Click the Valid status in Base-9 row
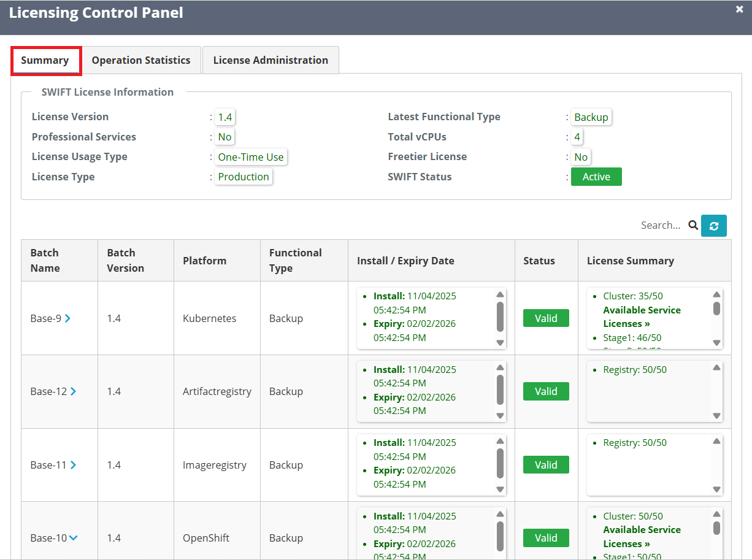Viewport: 752px width, 560px height. (x=546, y=318)
